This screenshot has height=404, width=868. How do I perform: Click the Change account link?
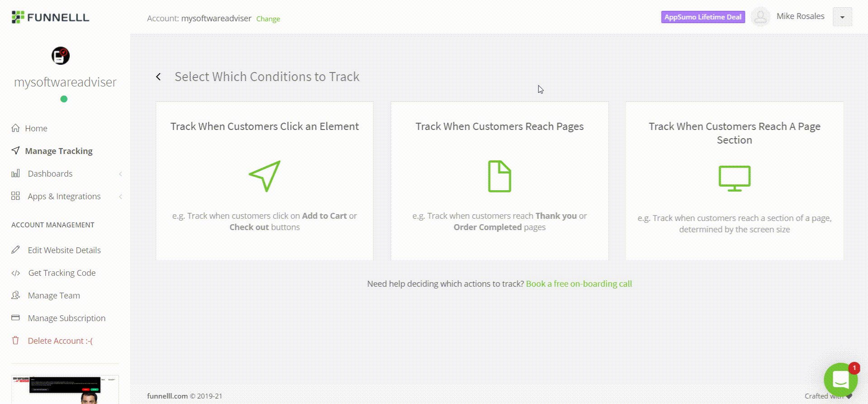click(x=268, y=19)
